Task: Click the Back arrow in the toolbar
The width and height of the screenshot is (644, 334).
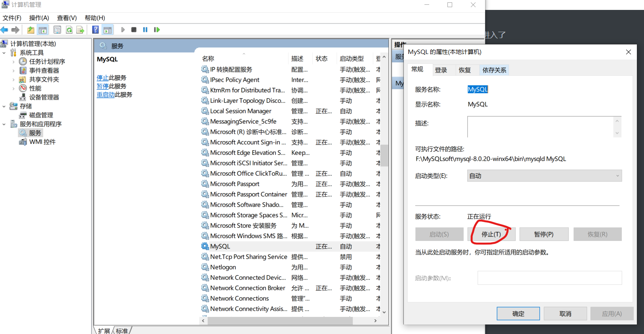Action: [x=4, y=30]
